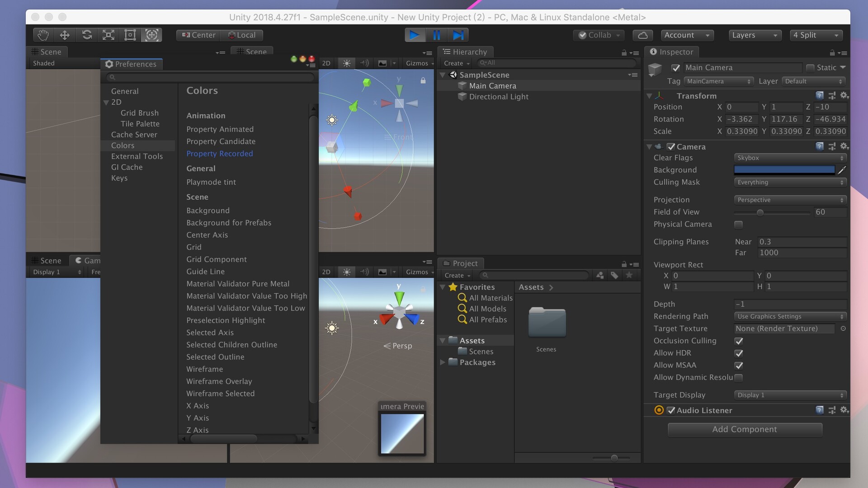Select the Scale tool
Viewport: 868px width, 488px height.
coord(108,35)
